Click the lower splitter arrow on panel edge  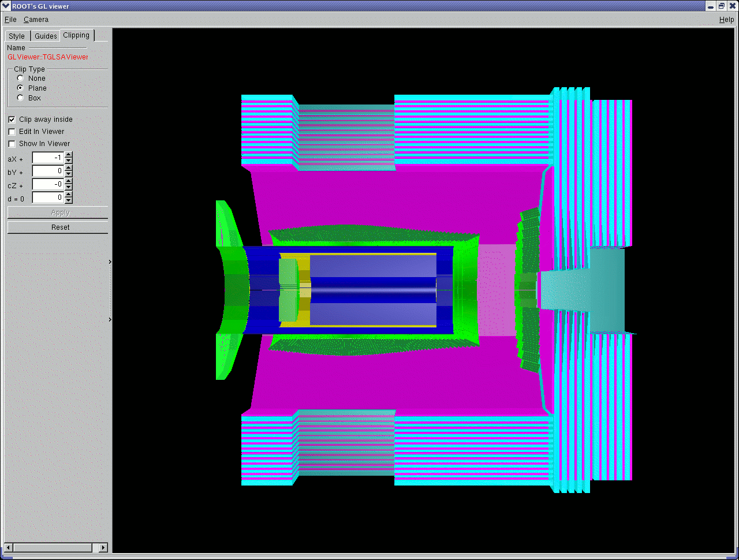[x=110, y=319]
